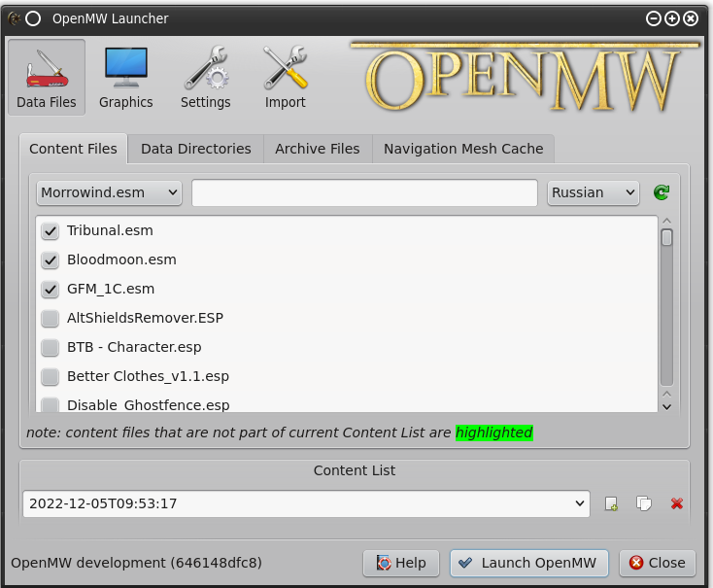Screen dimensions: 713x588
Task: Switch to the Archive Files tab
Action: coord(318,149)
